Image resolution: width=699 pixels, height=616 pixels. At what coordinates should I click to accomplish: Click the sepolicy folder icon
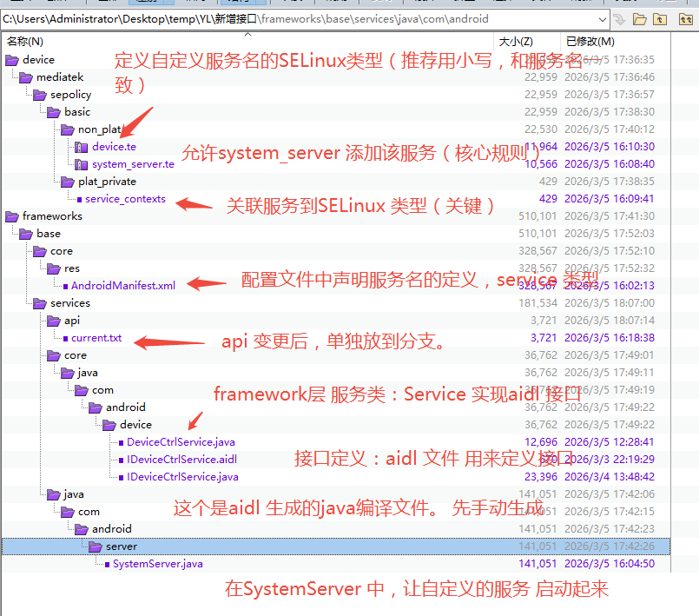pos(40,95)
